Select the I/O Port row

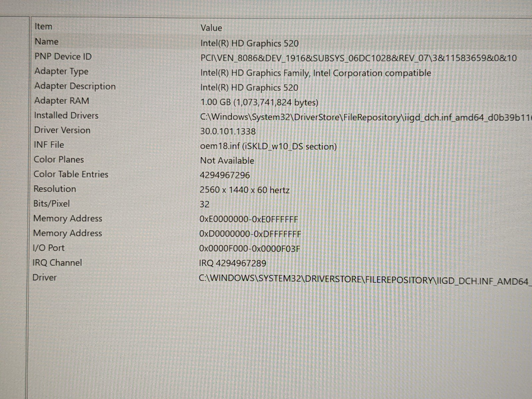click(49, 248)
